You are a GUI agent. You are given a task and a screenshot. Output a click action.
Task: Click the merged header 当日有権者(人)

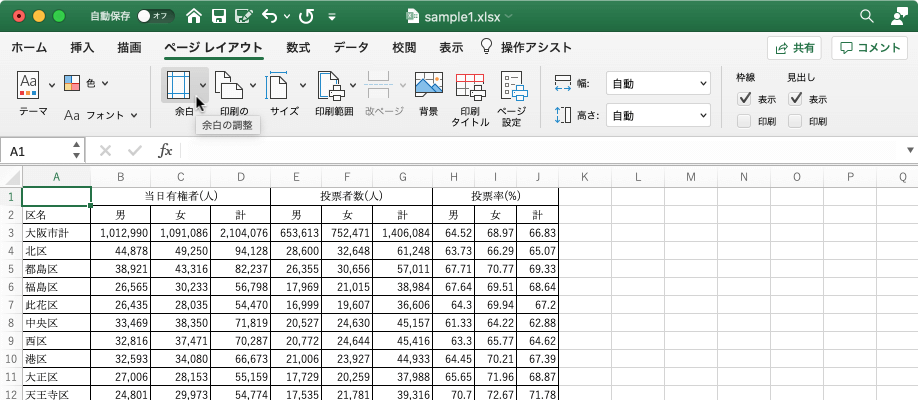[181, 196]
